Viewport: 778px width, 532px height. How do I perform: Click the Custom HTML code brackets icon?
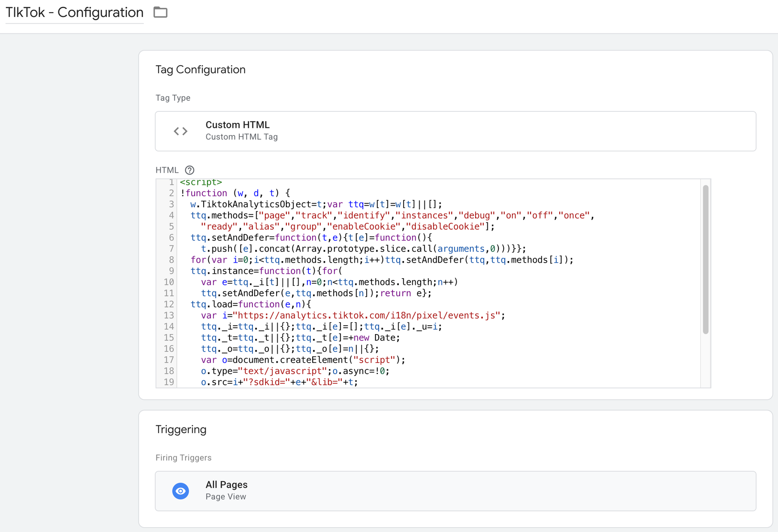point(181,131)
